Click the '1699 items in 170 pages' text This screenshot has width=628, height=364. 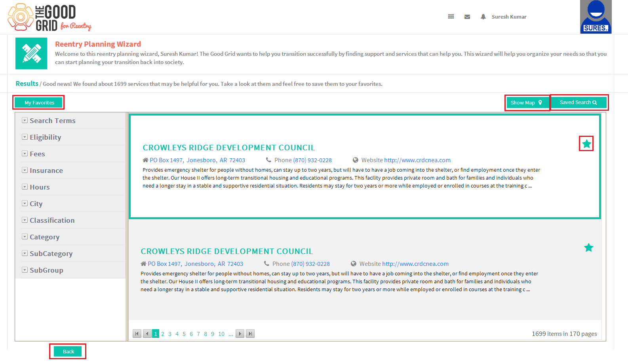click(x=564, y=334)
